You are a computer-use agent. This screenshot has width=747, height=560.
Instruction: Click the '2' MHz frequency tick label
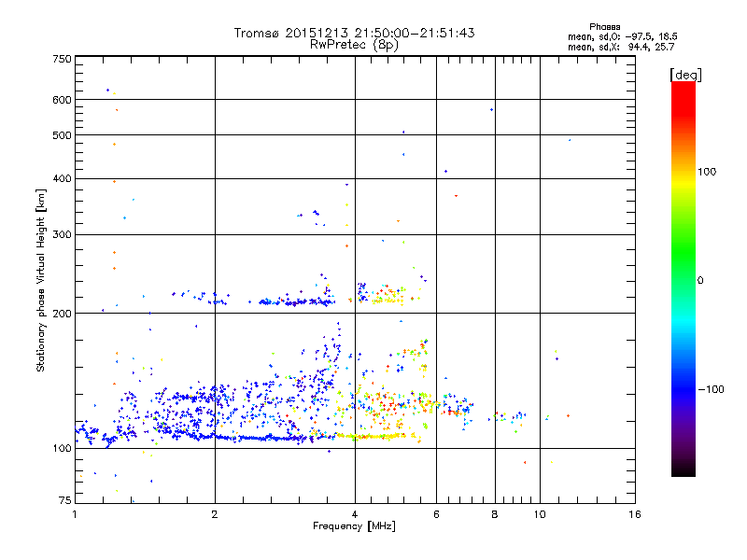click(x=215, y=514)
